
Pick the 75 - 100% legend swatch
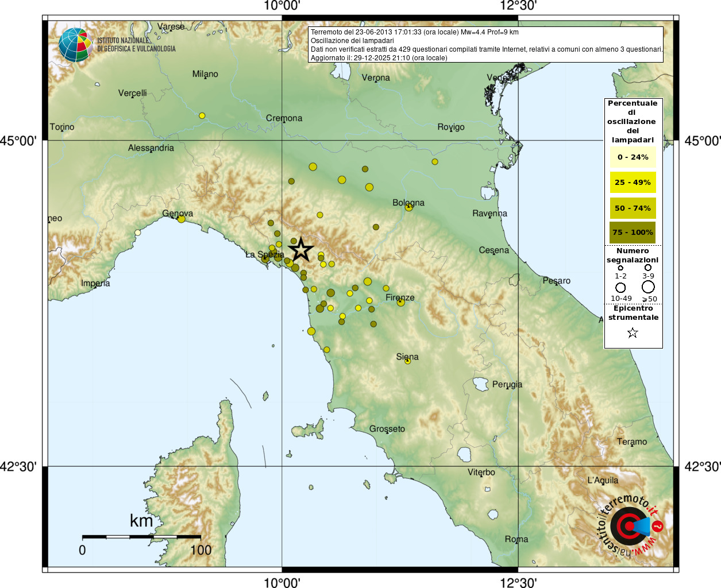point(633,233)
